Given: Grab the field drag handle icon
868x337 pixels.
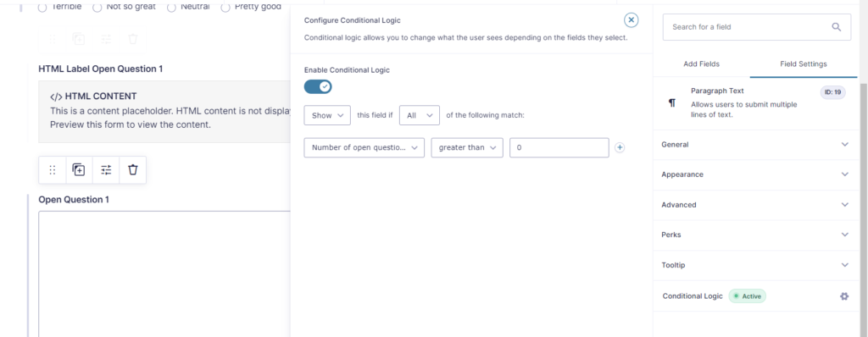Looking at the screenshot, I should [53, 170].
